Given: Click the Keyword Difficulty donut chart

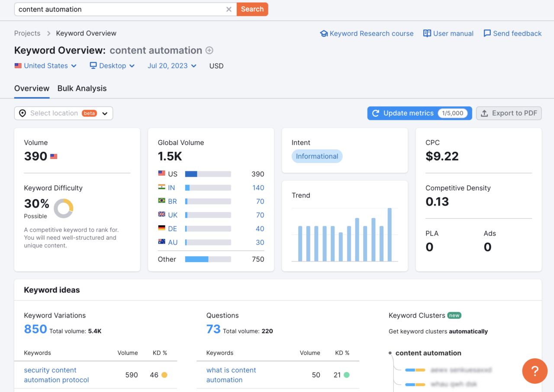Looking at the screenshot, I should point(64,208).
